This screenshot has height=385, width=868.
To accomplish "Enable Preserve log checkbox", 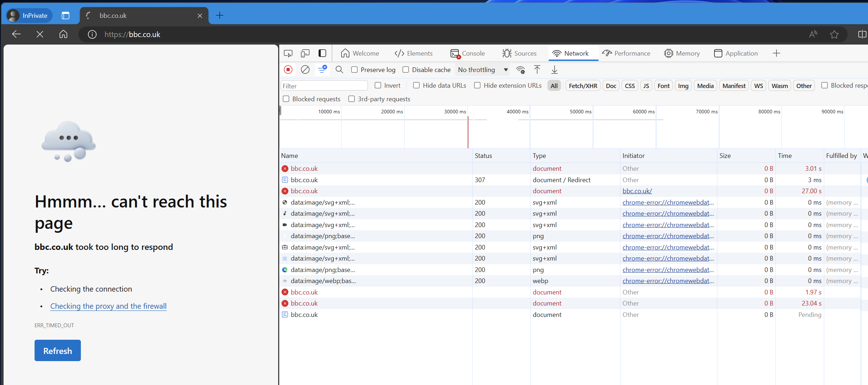I will coord(354,70).
